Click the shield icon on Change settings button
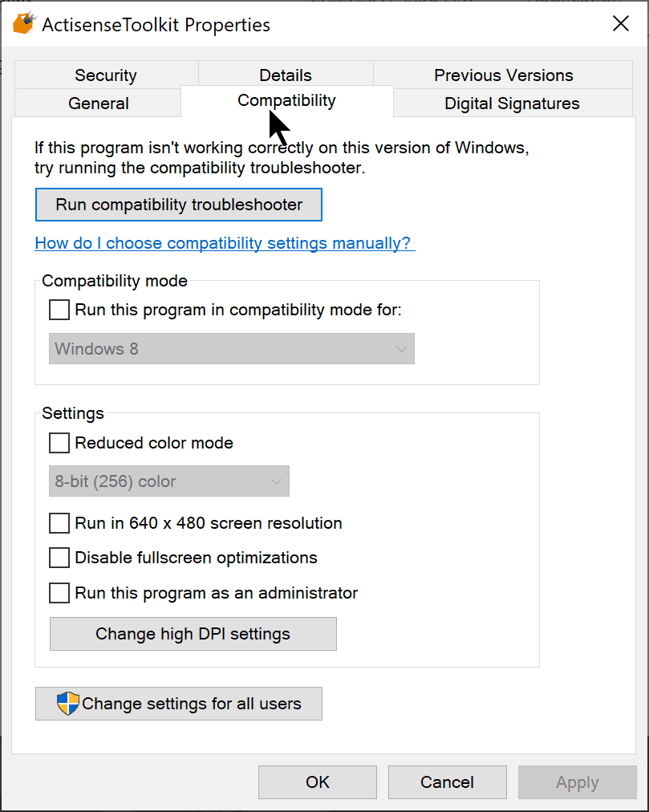 [68, 703]
